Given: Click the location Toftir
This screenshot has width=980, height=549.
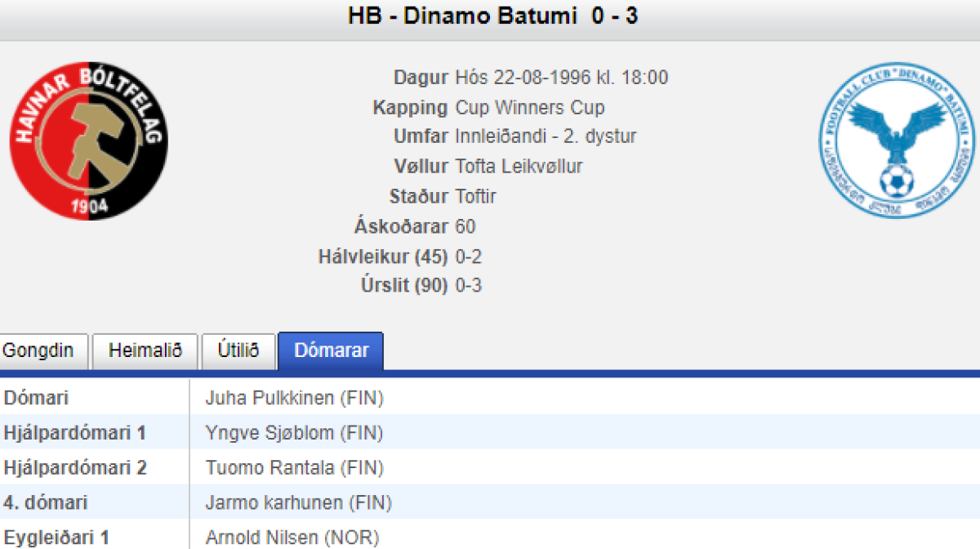Looking at the screenshot, I should 476,197.
